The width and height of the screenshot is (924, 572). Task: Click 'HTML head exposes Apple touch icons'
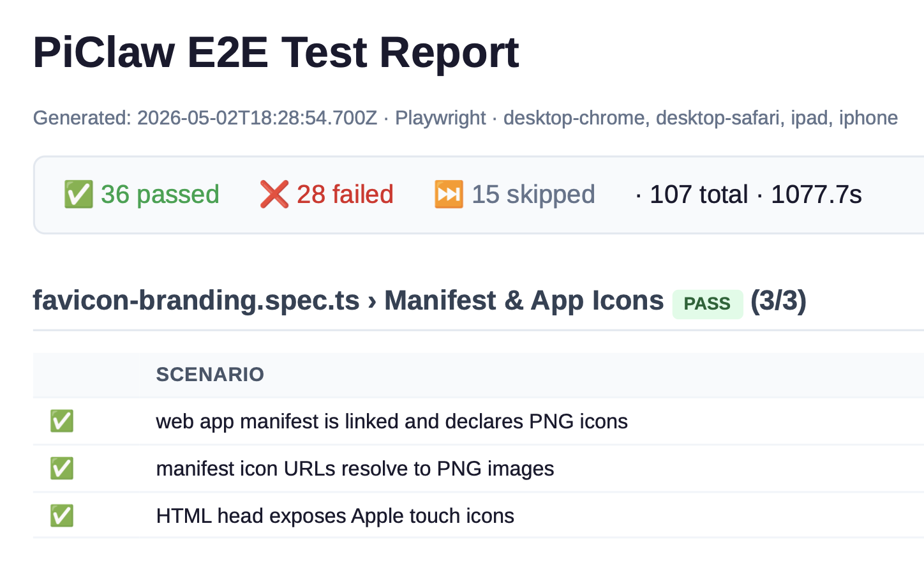click(x=335, y=516)
